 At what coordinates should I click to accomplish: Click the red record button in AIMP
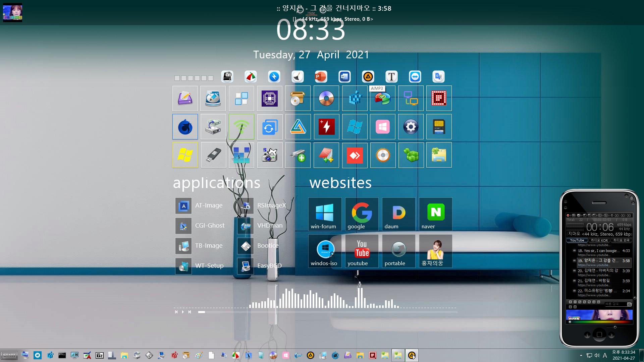[x=568, y=216]
